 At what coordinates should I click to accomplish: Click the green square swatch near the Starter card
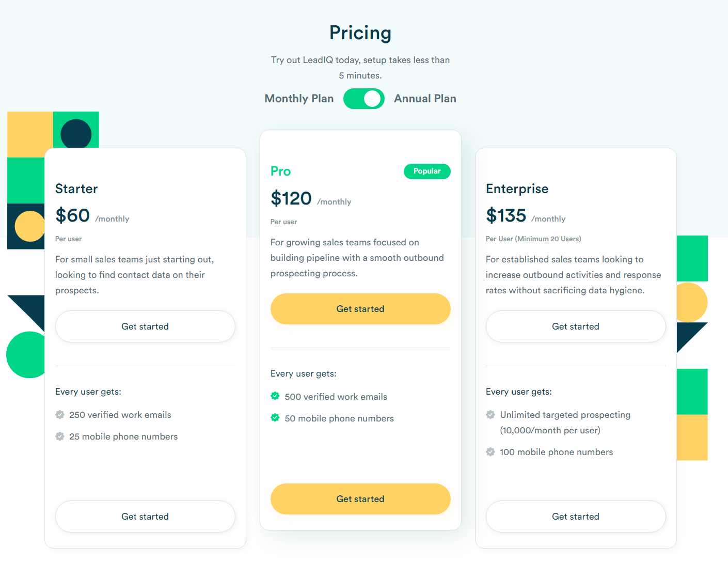click(26, 180)
